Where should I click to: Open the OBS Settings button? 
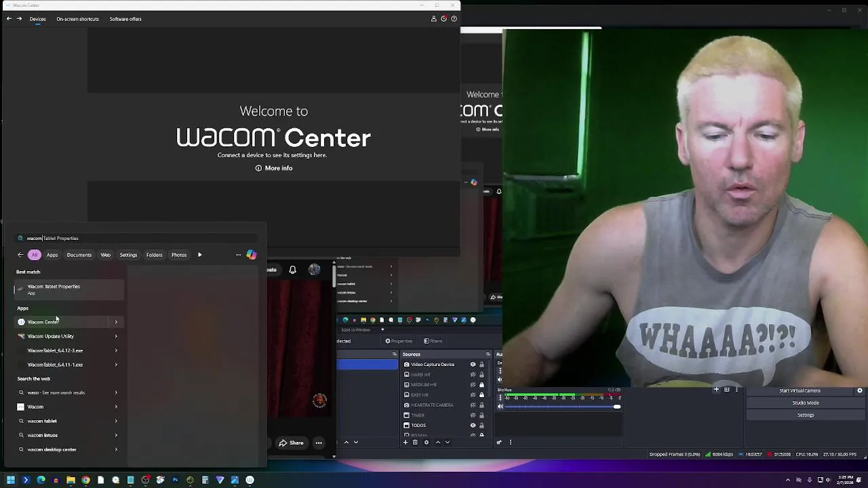click(806, 415)
